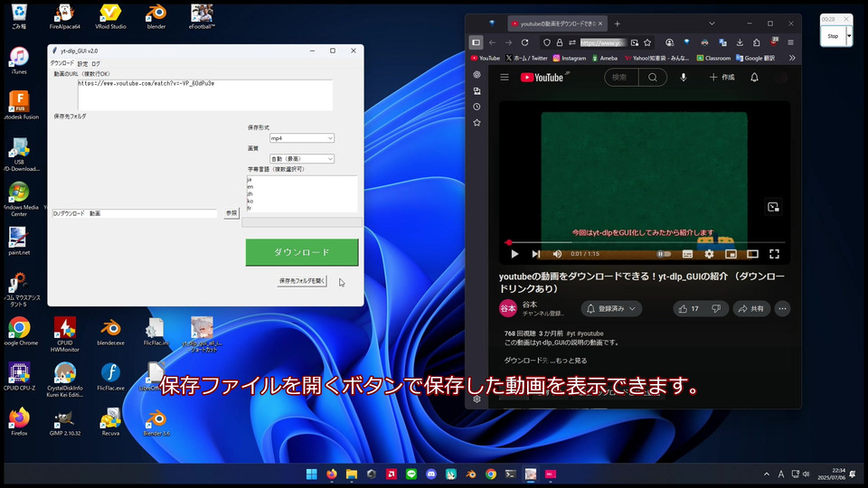Like the video (17 likes)

click(x=689, y=309)
